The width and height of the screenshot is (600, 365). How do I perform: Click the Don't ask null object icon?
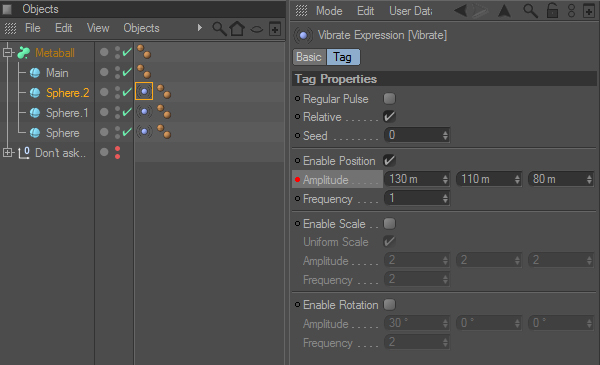(24, 153)
